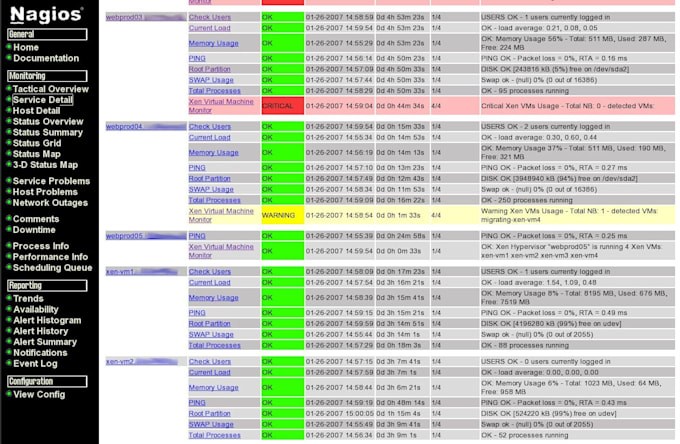View the Scheduling Queue

52,268
